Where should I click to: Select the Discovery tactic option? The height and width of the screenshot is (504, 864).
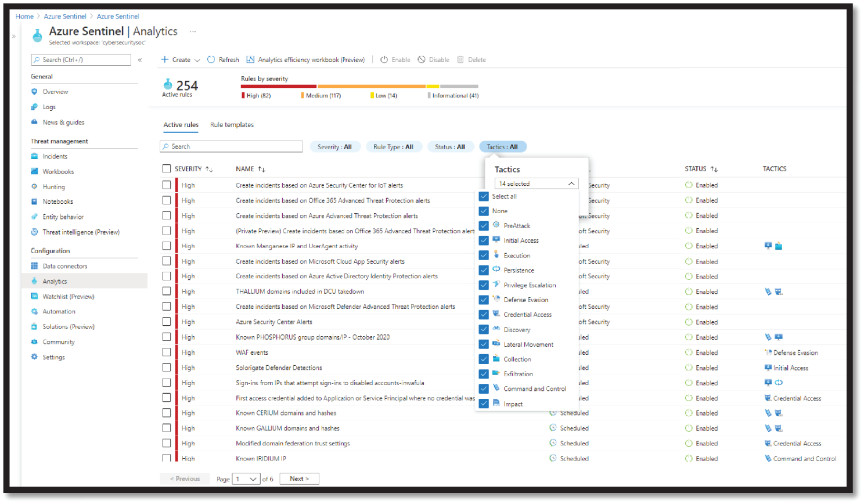517,330
